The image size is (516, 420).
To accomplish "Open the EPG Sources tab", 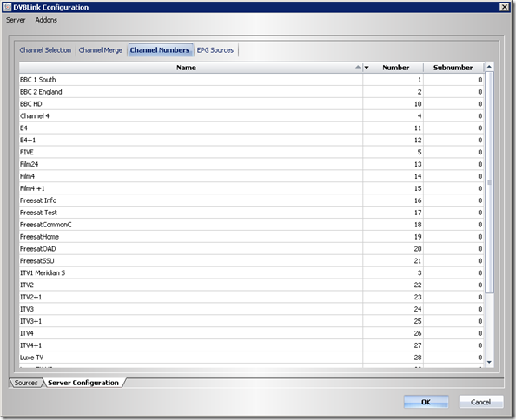I will 215,50.
